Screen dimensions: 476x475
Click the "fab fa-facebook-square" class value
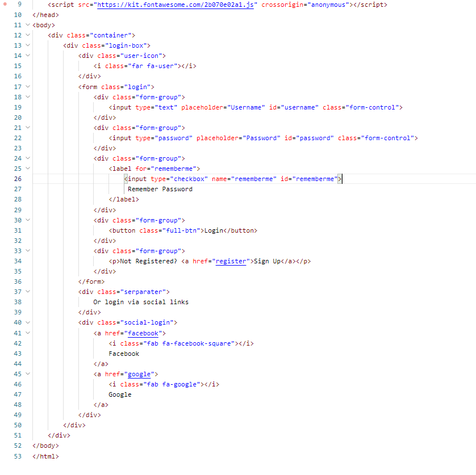[x=189, y=343]
